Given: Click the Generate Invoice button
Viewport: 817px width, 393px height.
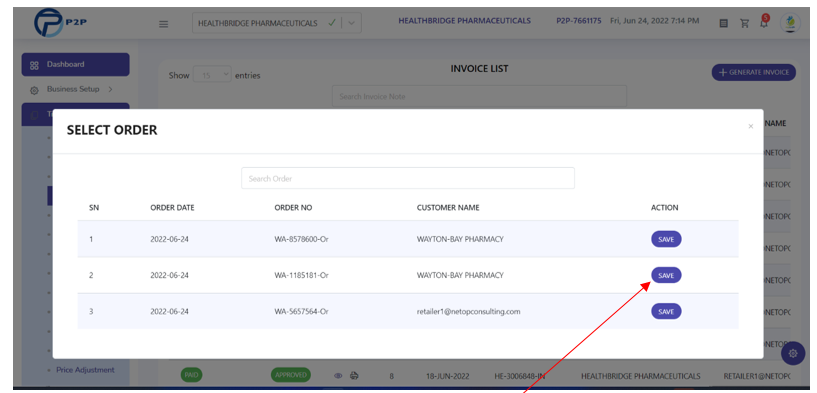Looking at the screenshot, I should click(753, 72).
